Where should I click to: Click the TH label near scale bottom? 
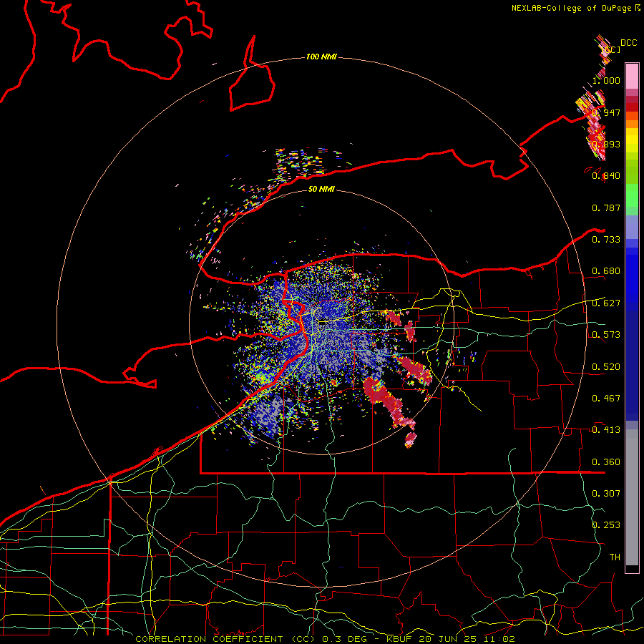615,557
